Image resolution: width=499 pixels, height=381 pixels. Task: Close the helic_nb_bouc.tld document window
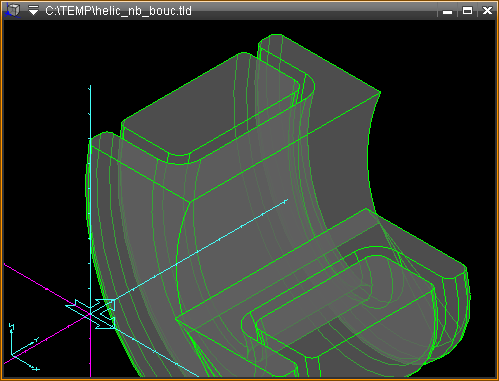tap(487, 11)
